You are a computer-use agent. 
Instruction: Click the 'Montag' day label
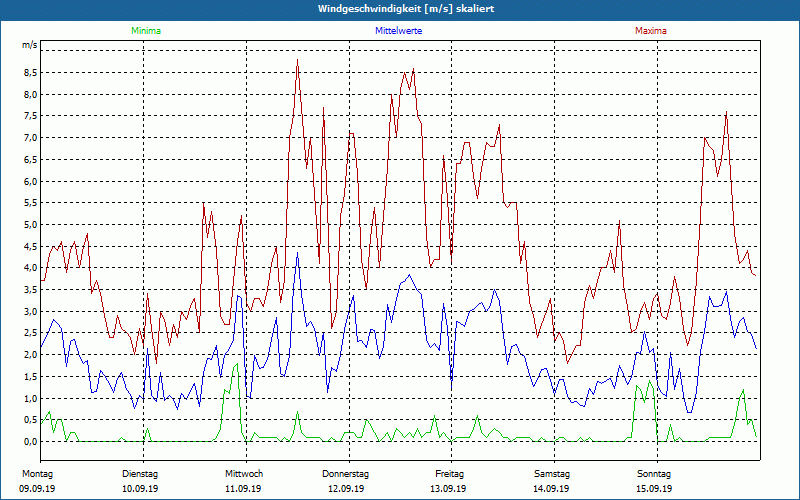click(37, 474)
